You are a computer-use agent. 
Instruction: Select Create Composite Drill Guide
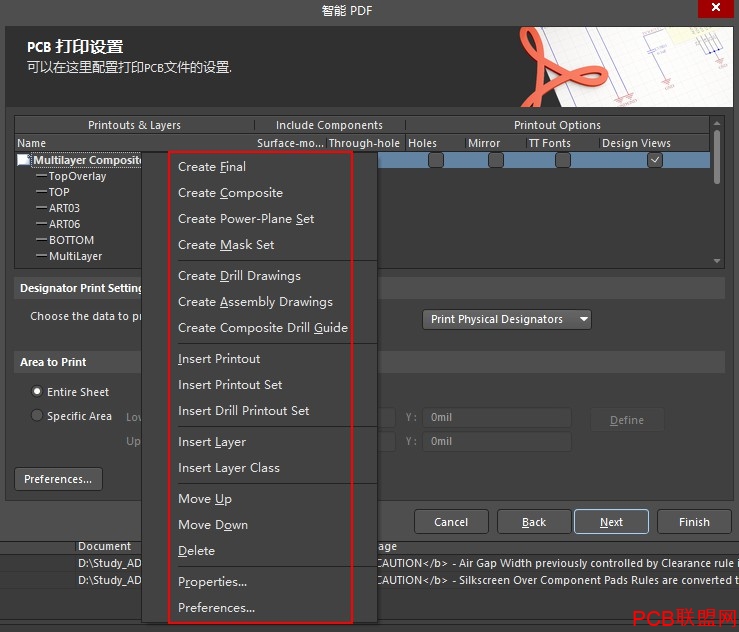pos(263,328)
